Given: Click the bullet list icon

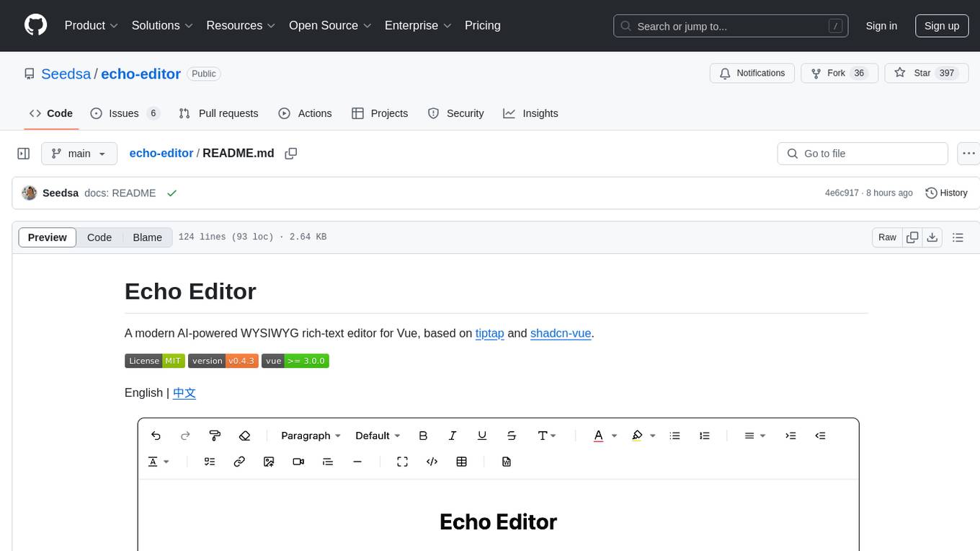Looking at the screenshot, I should (674, 436).
